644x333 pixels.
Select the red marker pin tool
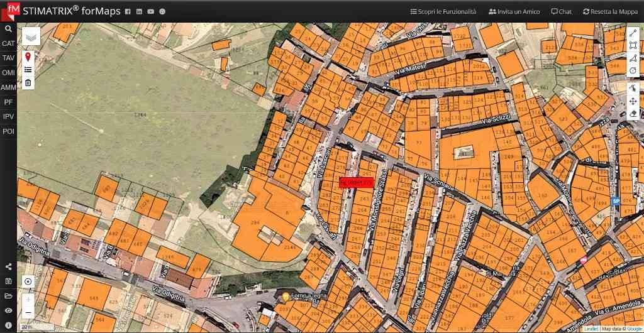(x=28, y=58)
